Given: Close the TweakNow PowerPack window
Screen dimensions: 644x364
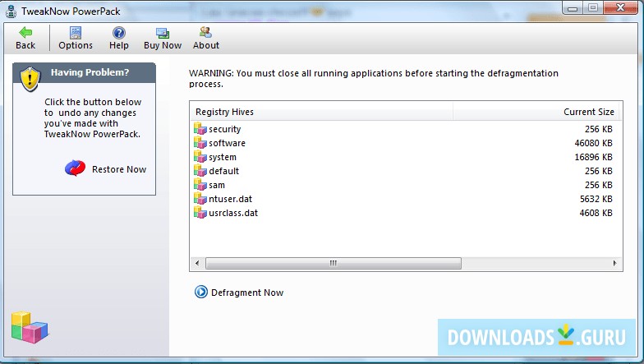Looking at the screenshot, I should (621, 8).
